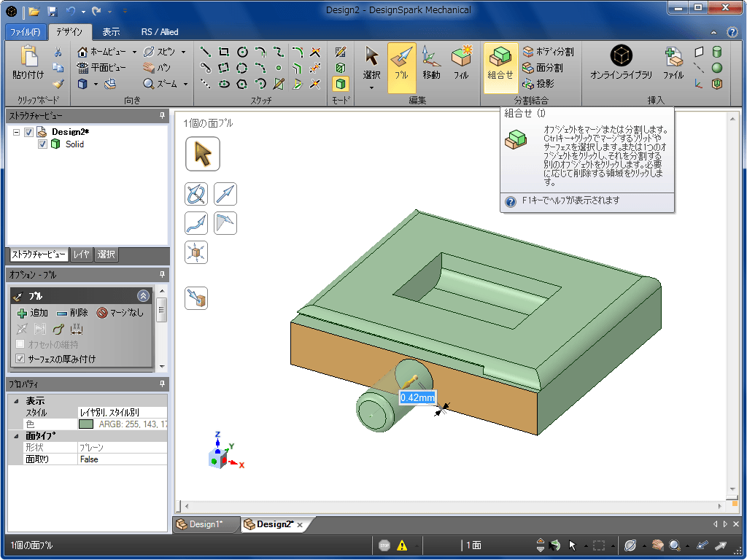The image size is (747, 560).
Task: Open the ホームビュー dropdown arrow
Action: click(x=134, y=52)
